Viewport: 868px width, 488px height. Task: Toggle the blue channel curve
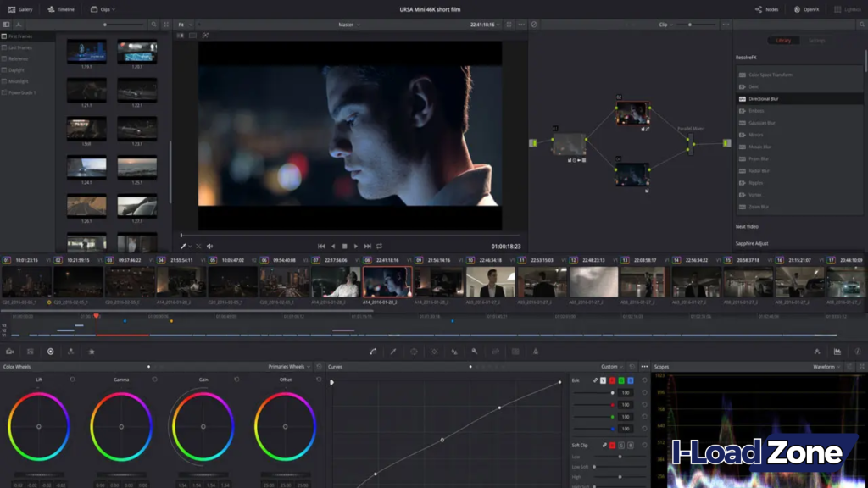tap(631, 382)
